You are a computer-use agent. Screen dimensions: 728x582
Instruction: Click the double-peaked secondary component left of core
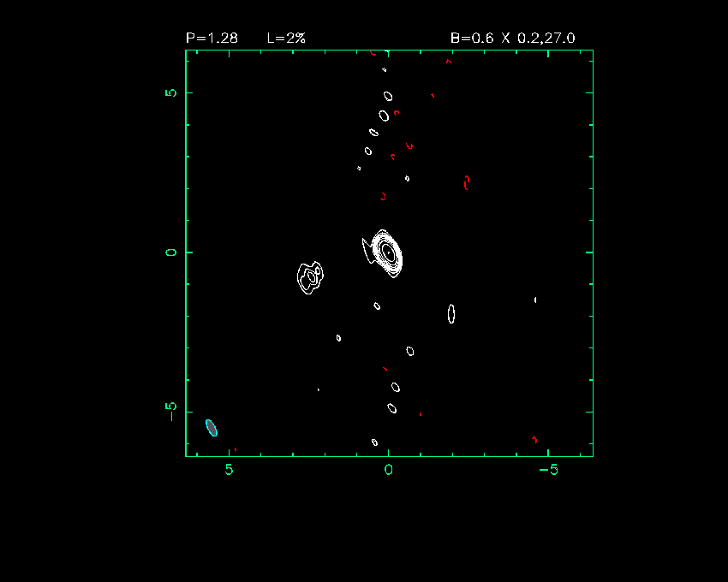(x=310, y=277)
